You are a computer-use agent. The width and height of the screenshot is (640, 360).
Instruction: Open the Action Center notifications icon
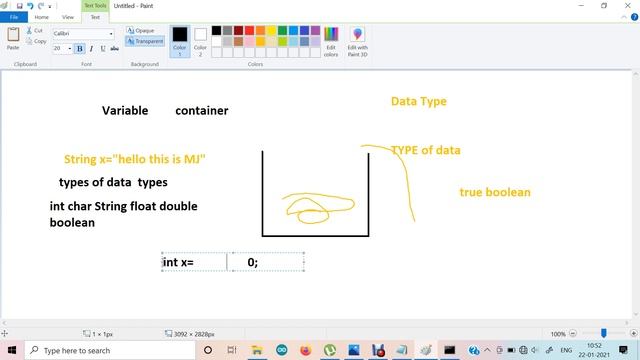click(x=623, y=350)
